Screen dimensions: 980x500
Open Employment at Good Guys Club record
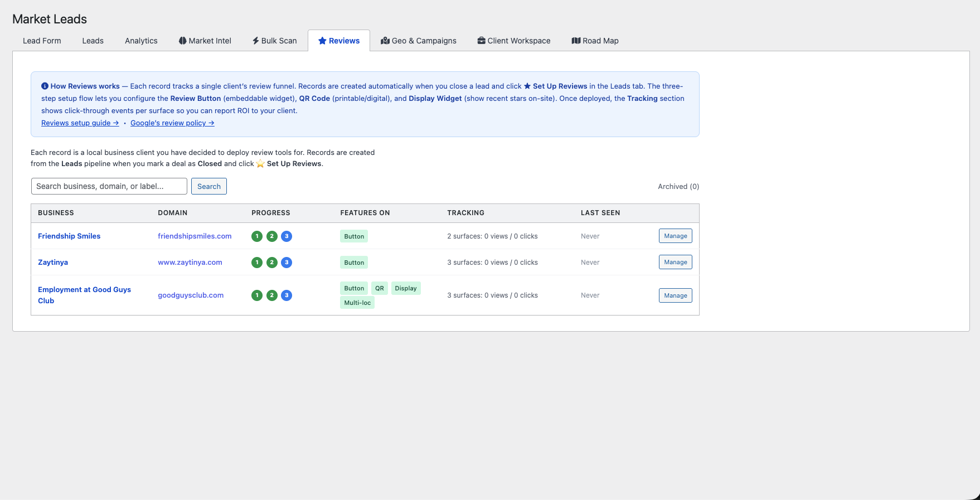click(84, 295)
